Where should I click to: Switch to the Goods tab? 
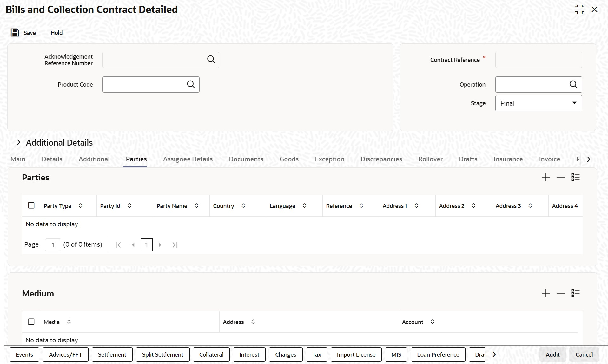(289, 159)
